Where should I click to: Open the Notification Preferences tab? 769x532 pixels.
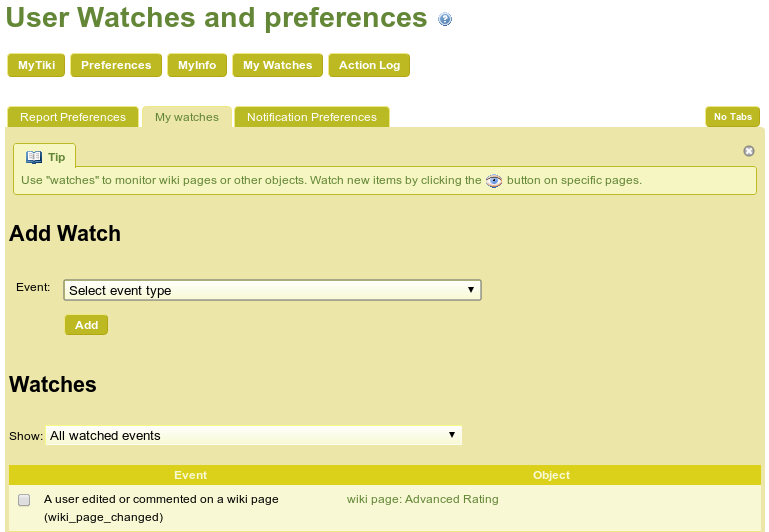[x=312, y=117]
